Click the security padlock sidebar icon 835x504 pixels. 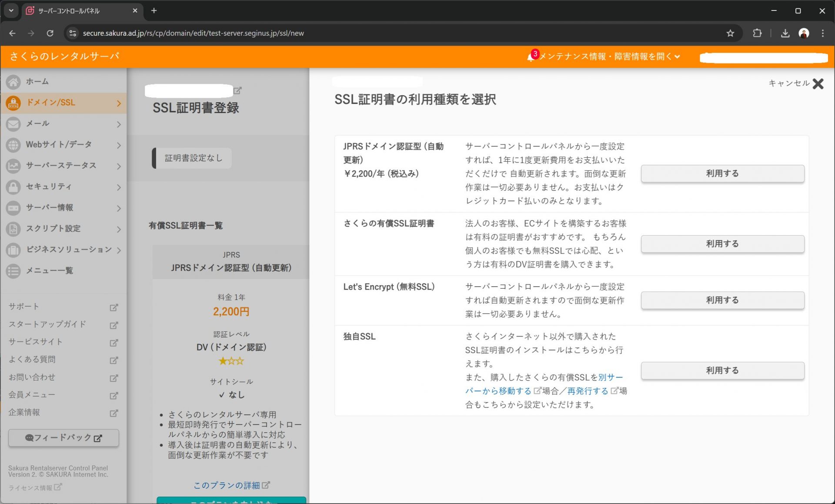(x=13, y=187)
